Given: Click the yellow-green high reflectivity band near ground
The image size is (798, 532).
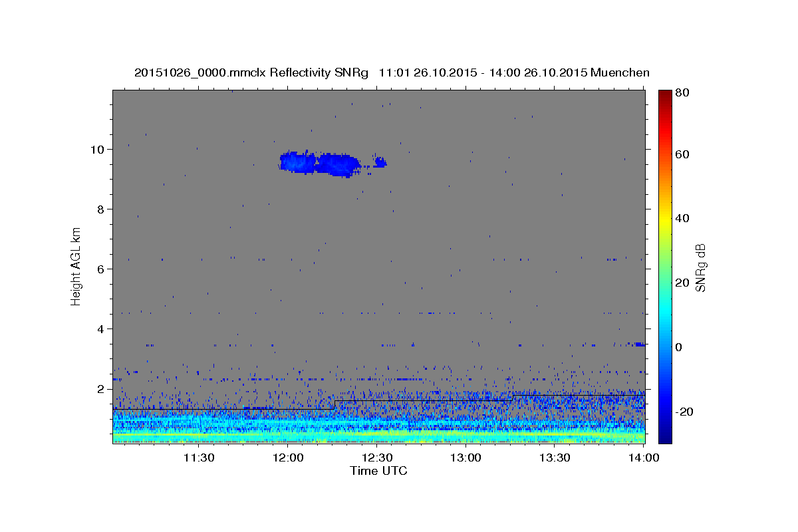Looking at the screenshot, I should click(378, 434).
